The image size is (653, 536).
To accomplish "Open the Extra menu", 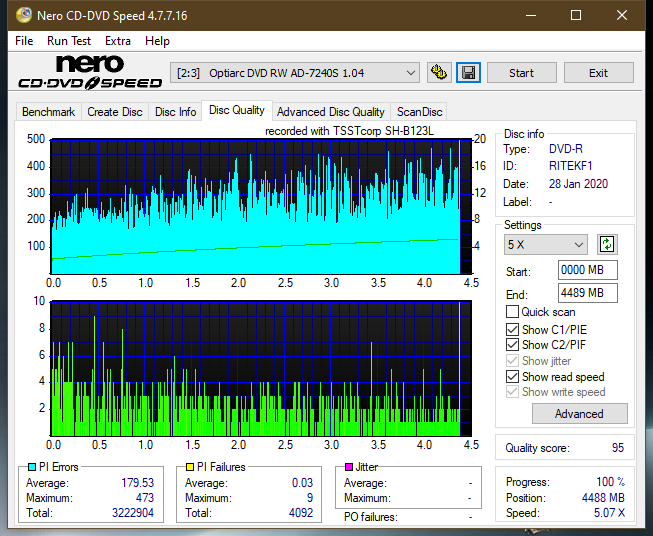I will tap(118, 41).
